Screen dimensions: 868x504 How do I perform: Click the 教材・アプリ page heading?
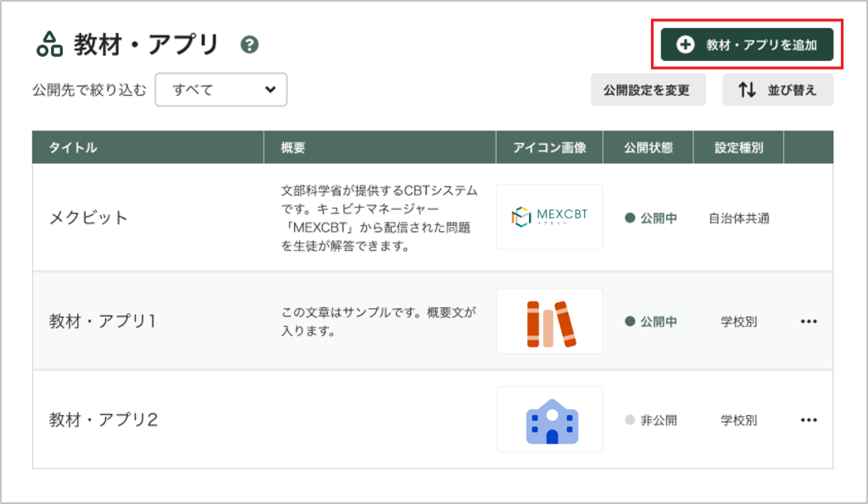pyautogui.click(x=146, y=44)
